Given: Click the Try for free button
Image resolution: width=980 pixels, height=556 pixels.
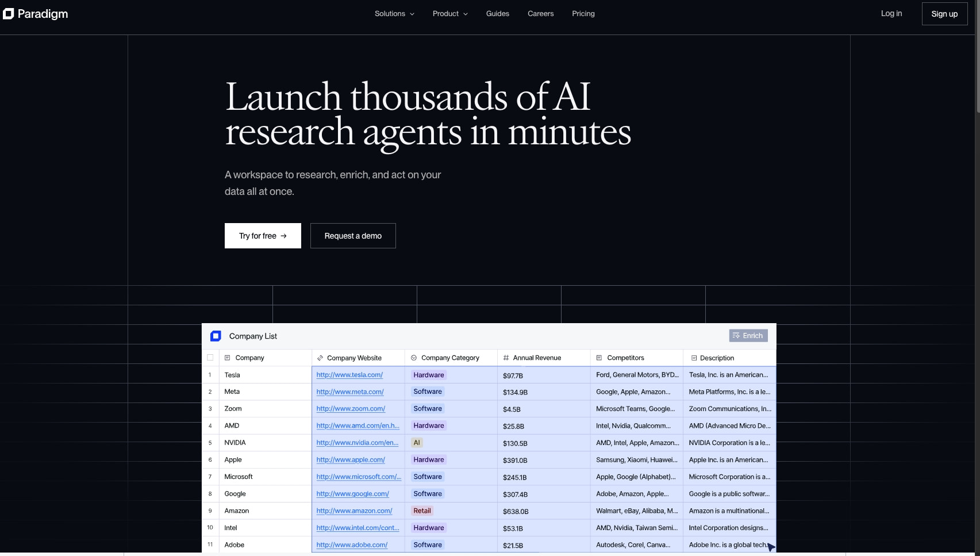Looking at the screenshot, I should pyautogui.click(x=263, y=236).
